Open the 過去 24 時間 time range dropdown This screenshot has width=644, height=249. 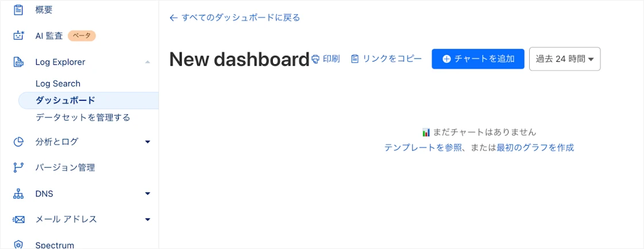pyautogui.click(x=564, y=59)
